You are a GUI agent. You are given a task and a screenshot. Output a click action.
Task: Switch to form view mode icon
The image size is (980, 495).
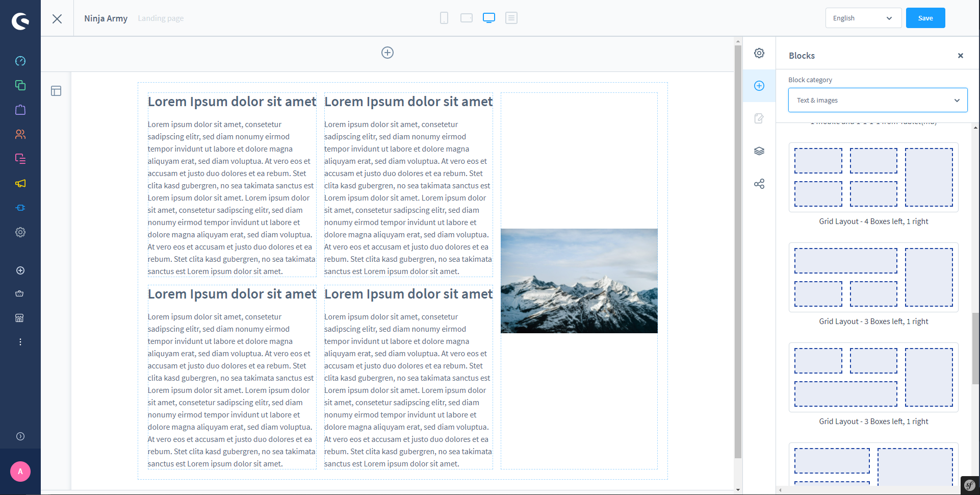511,18
